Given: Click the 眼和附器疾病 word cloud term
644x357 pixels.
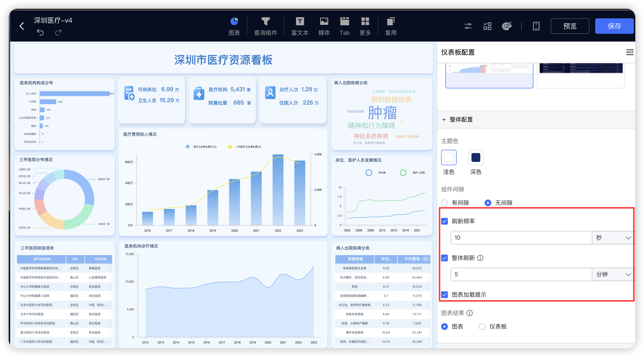Looking at the screenshot, I should pos(391,100).
